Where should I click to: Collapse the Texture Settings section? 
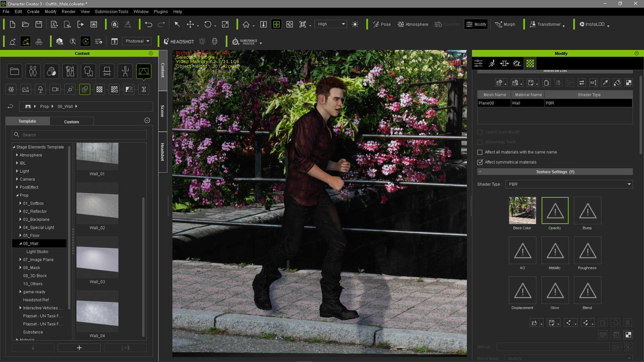click(x=480, y=172)
